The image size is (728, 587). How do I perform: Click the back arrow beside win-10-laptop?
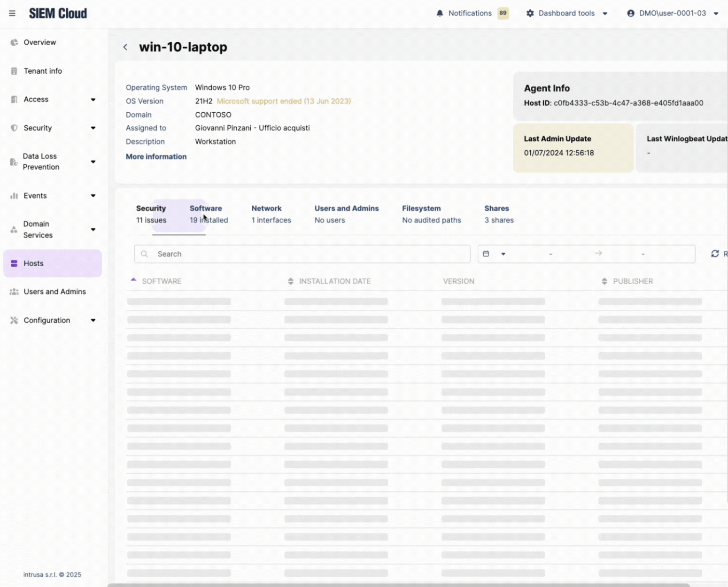tap(125, 47)
